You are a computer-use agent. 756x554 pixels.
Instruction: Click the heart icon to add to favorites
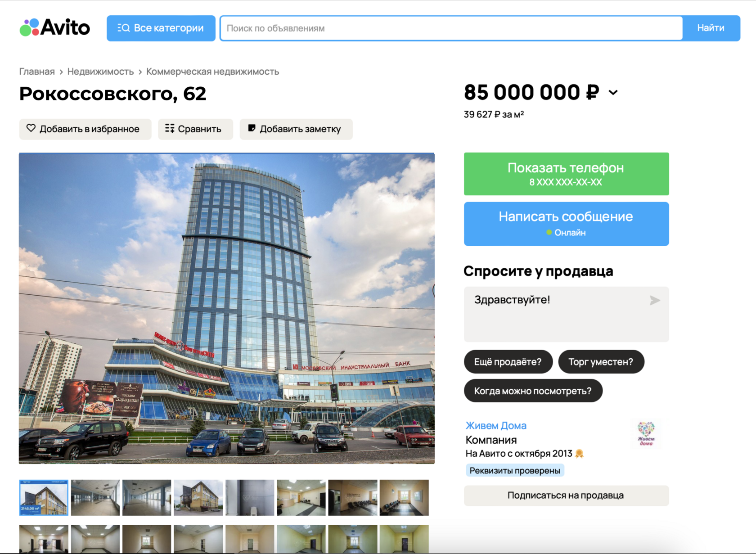[x=31, y=128]
